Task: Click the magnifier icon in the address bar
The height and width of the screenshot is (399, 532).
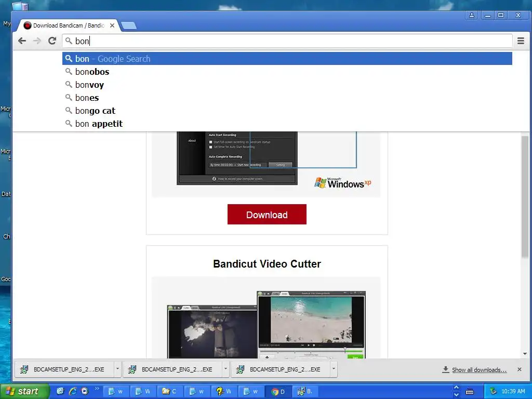Action: pos(69,41)
